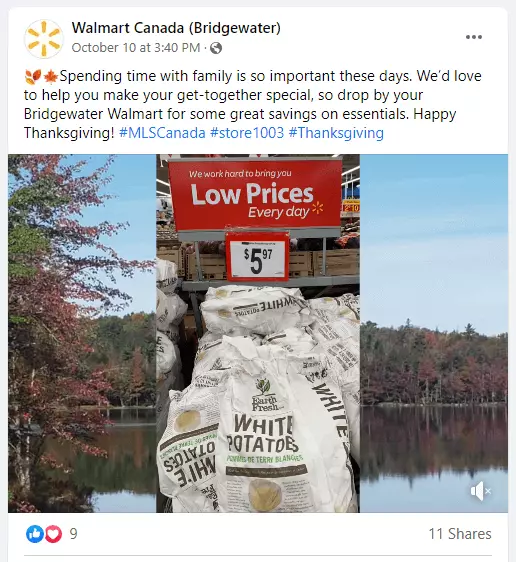Open the #MLSCanada hashtag

point(162,133)
